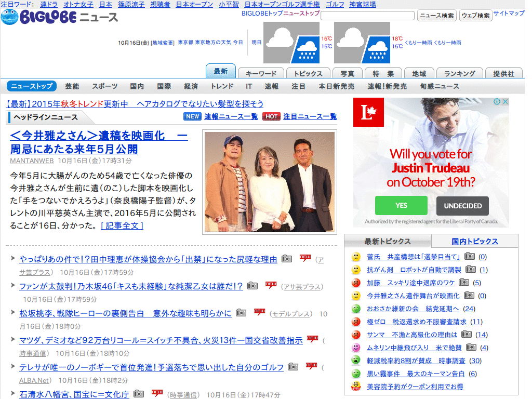
Task: Click the HOT badge next to 注目ニュース一覧
Action: coord(271,116)
